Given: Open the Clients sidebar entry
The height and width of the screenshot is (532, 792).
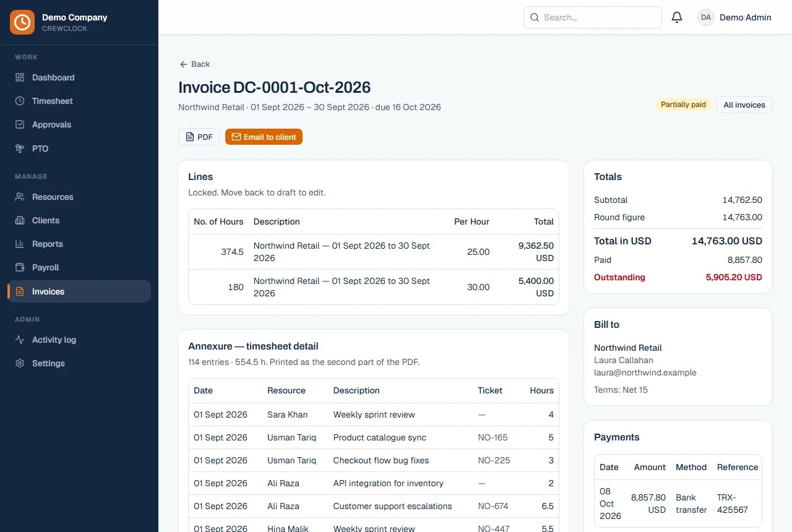Looking at the screenshot, I should point(79,220).
